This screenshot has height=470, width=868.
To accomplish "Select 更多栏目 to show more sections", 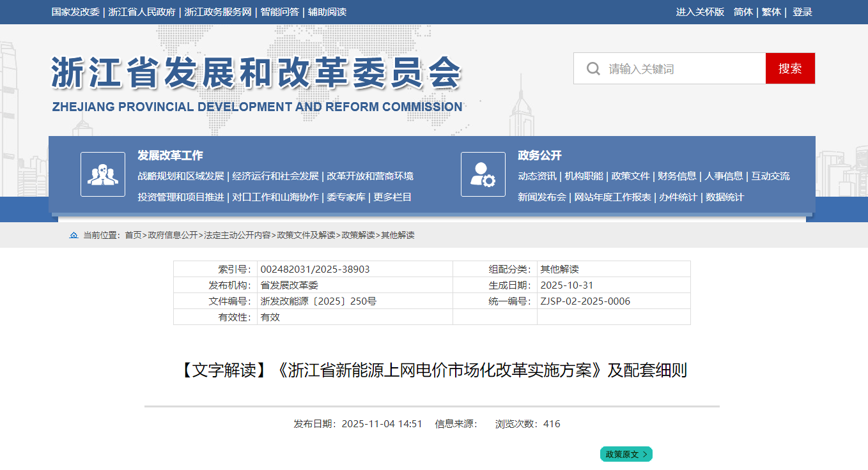I will pyautogui.click(x=392, y=197).
